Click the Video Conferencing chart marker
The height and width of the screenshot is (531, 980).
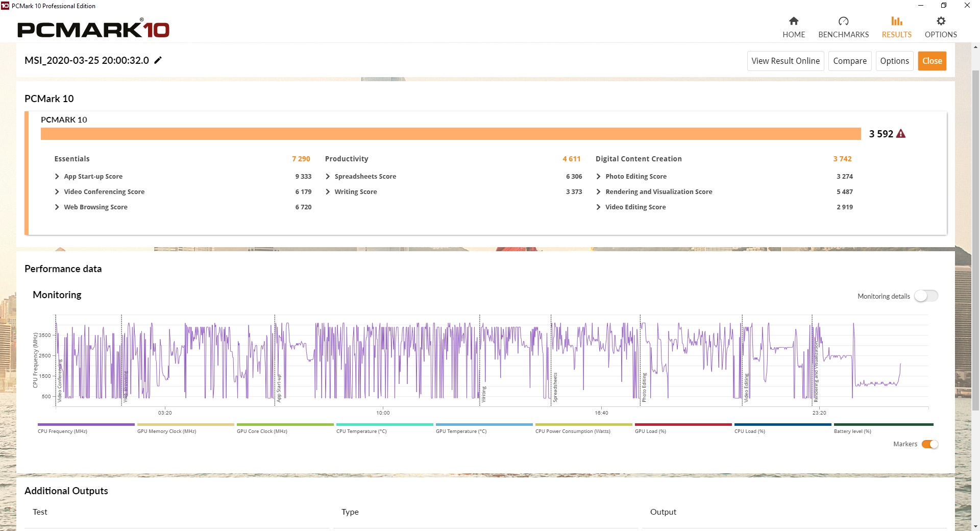click(59, 380)
